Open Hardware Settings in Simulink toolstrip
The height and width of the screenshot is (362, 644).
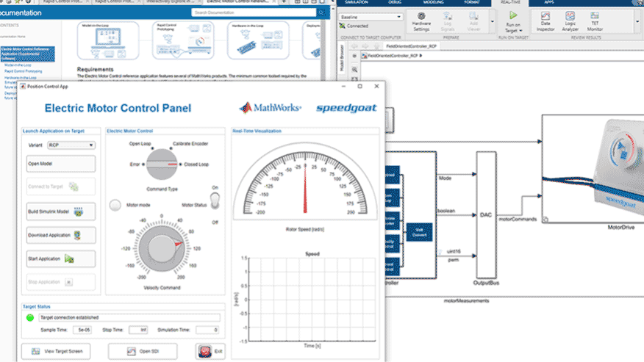[x=421, y=22]
